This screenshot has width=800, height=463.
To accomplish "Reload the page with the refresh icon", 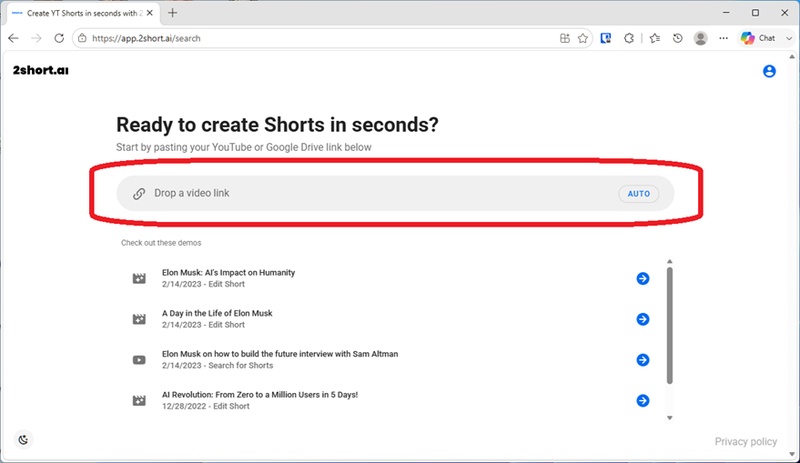I will click(59, 38).
